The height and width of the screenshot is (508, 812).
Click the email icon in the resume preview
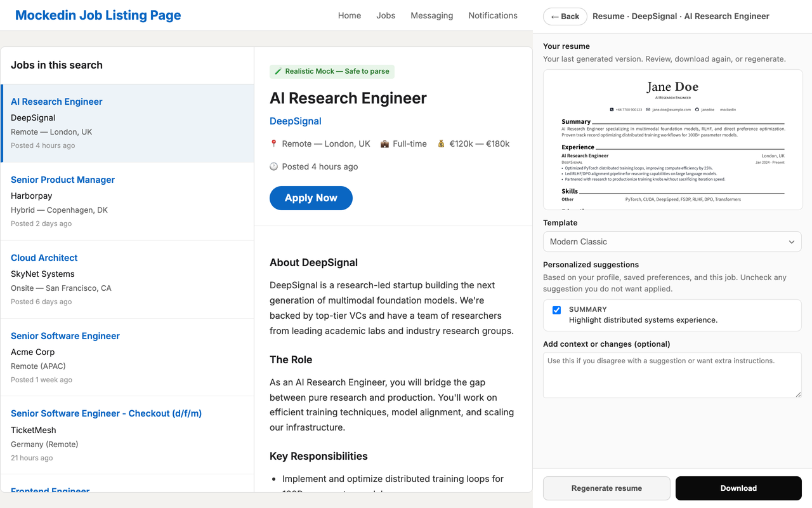(648, 110)
